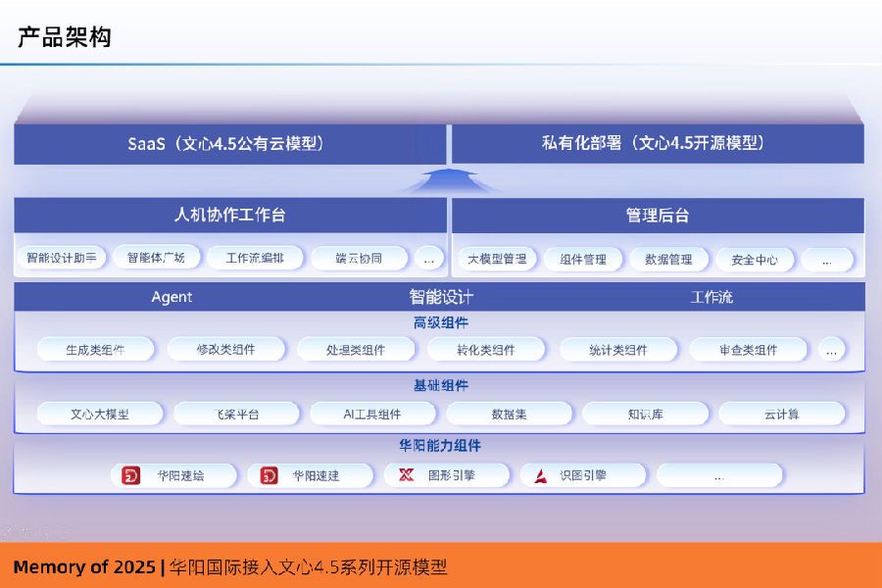Click the empty ellipsis pill in 华阳能力组件
The width and height of the screenshot is (882, 588).
pyautogui.click(x=718, y=476)
